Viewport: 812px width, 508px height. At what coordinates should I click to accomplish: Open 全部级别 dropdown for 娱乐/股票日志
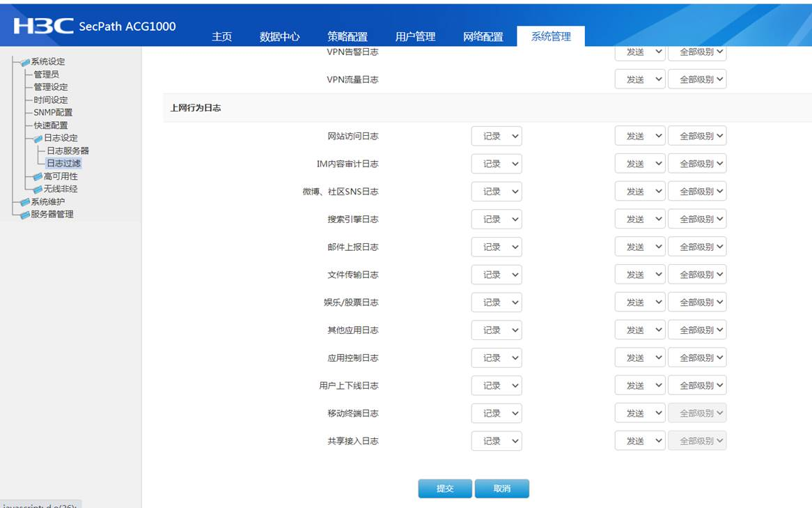point(697,302)
